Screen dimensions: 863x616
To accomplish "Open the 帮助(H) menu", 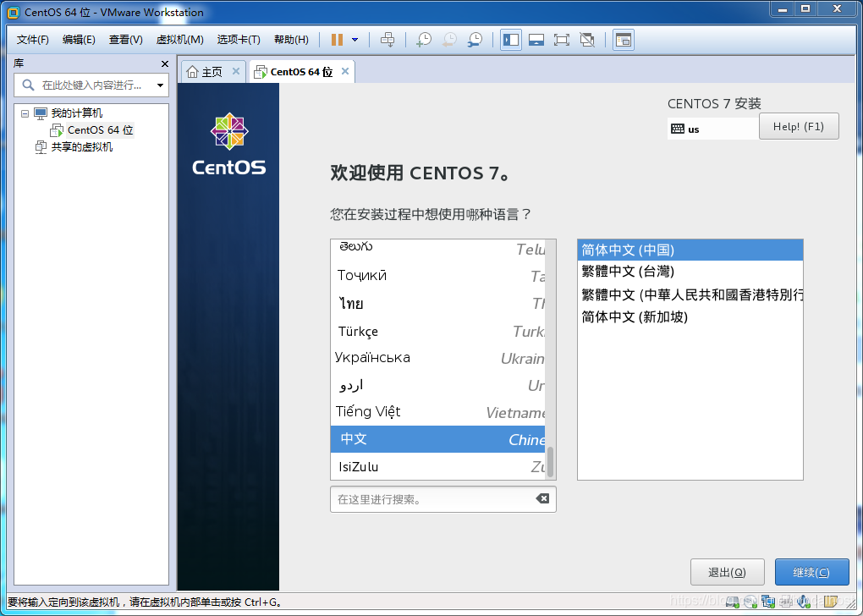I will [291, 40].
